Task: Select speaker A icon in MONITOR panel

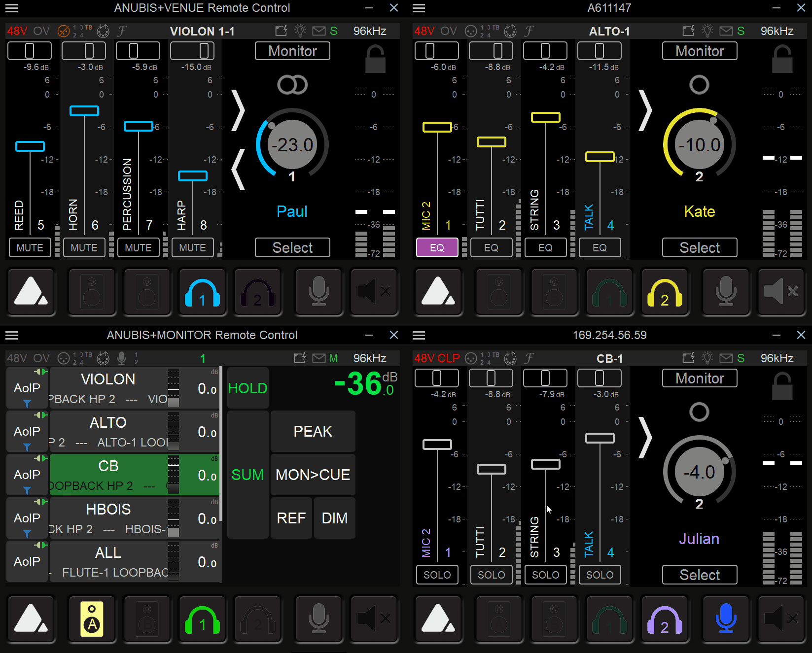Action: [92, 619]
